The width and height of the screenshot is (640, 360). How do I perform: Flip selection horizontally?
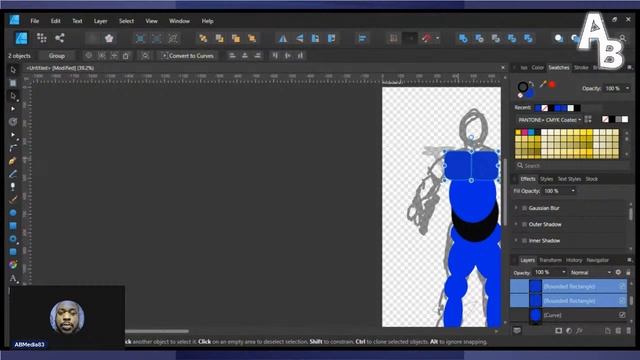click(x=282, y=38)
